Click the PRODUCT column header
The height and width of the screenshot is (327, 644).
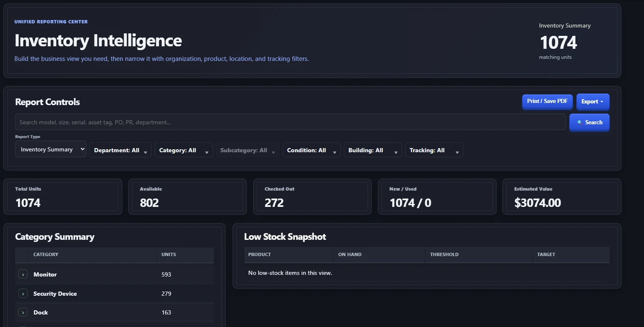point(259,254)
